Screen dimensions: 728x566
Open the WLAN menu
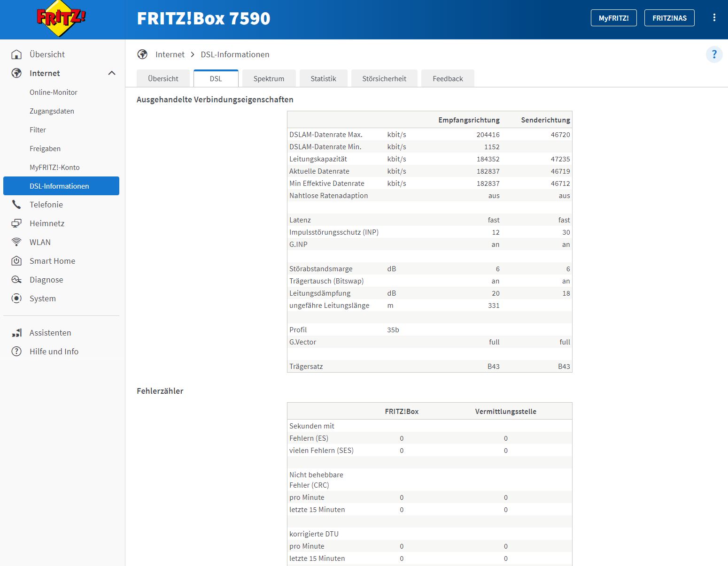coord(61,242)
